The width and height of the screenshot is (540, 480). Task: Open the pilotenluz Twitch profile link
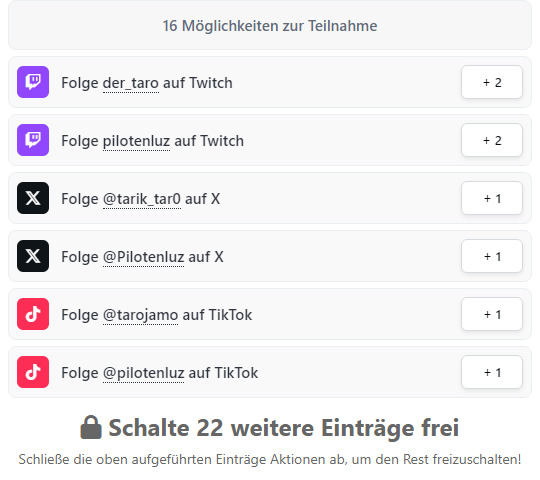click(136, 141)
